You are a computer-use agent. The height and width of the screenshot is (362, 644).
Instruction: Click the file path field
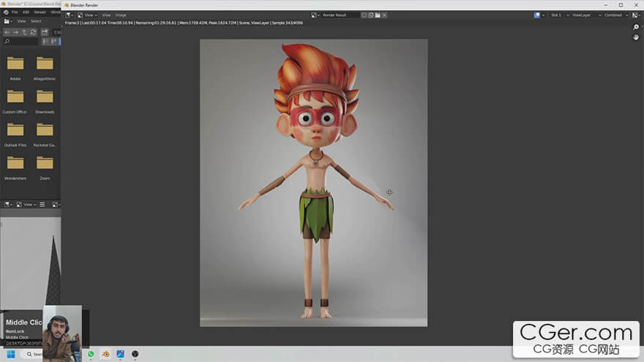pos(56,32)
